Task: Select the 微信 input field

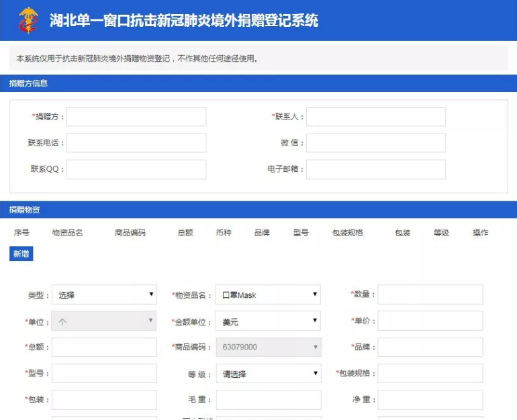Action: point(376,143)
